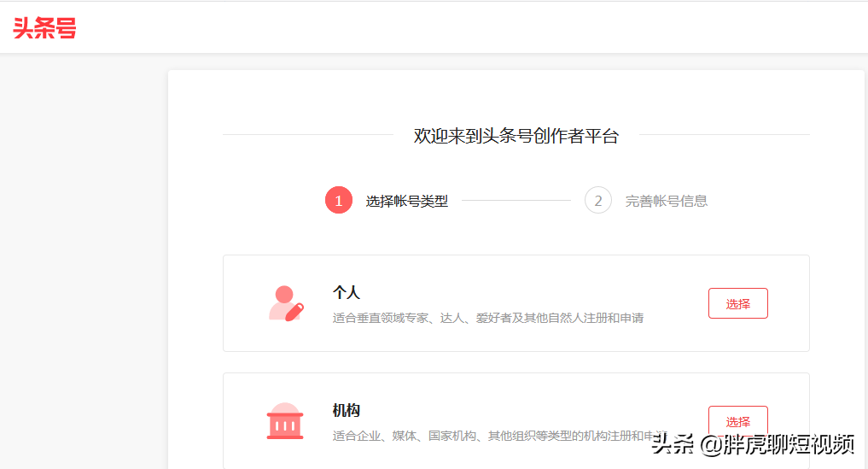The width and height of the screenshot is (868, 469).
Task: Click the 欢迎来到头条号创作者平台 title
Action: pos(516,136)
